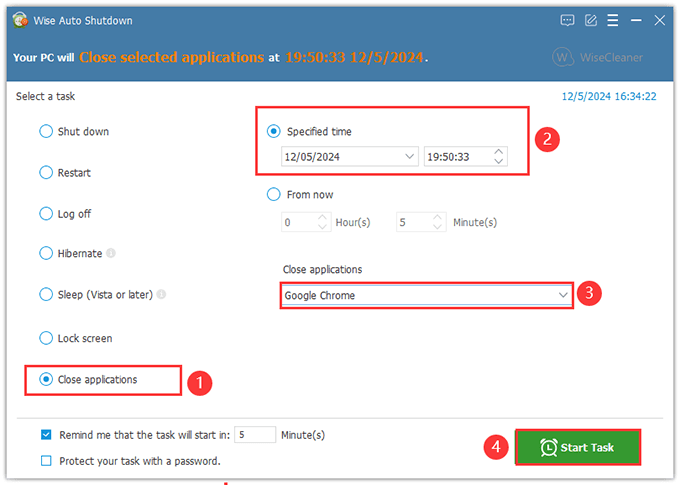
Task: Uncheck the Remind me checkbox
Action: (x=46, y=435)
